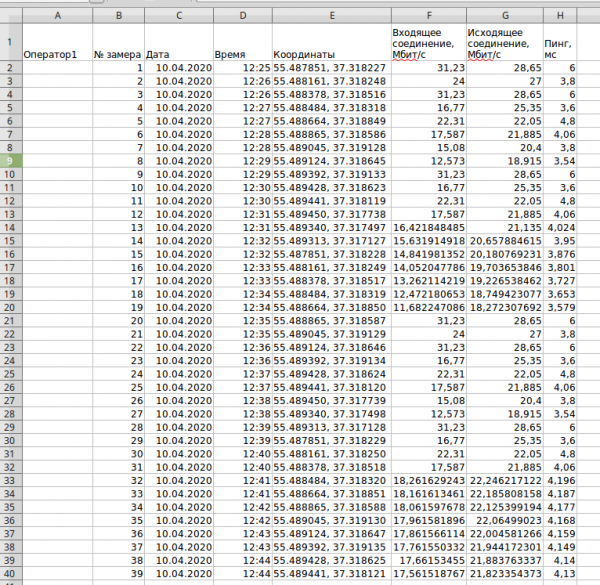This screenshot has height=585, width=600.
Task: Select column A header
Action: coord(56,16)
